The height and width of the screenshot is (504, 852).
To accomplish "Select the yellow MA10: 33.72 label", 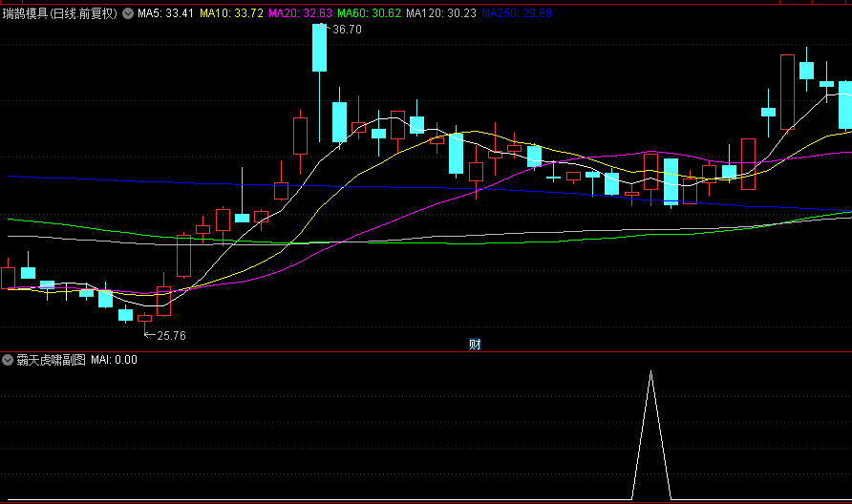I will coord(231,13).
